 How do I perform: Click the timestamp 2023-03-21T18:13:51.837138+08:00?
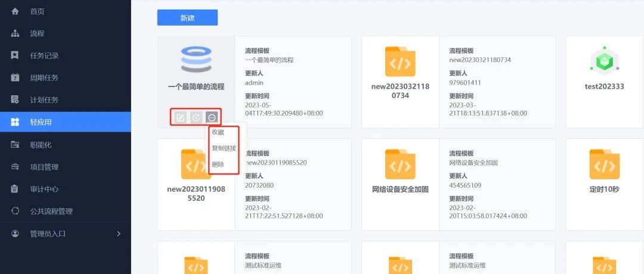488,109
